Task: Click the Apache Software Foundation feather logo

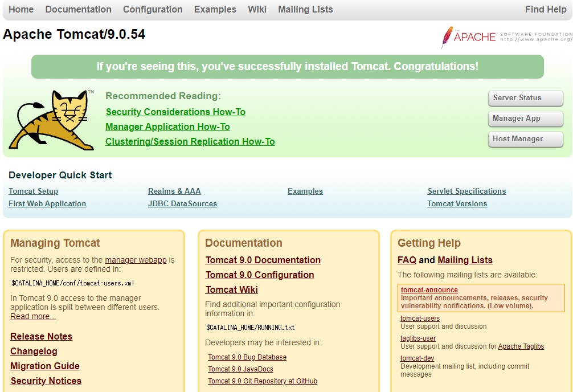Action: click(506, 37)
